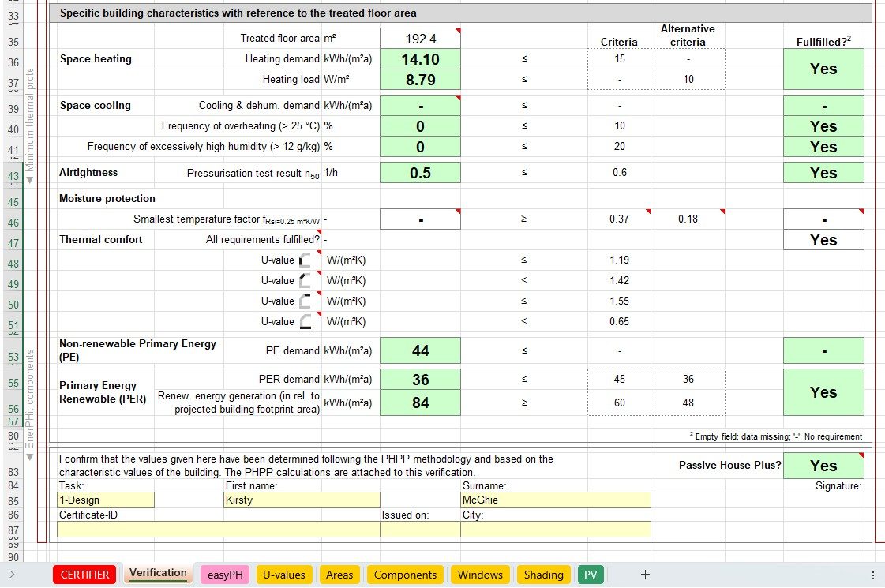Switch to the Components sheet tab
The image size is (885, 588).
click(405, 575)
